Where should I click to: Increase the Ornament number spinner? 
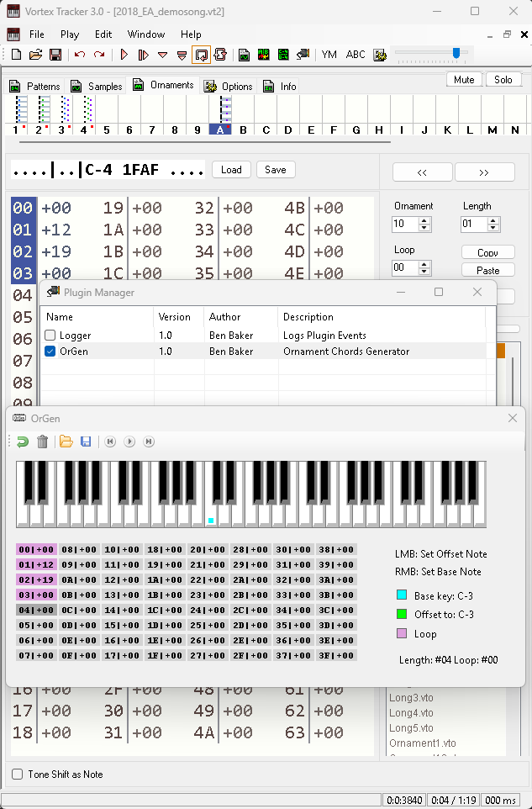pos(424,220)
